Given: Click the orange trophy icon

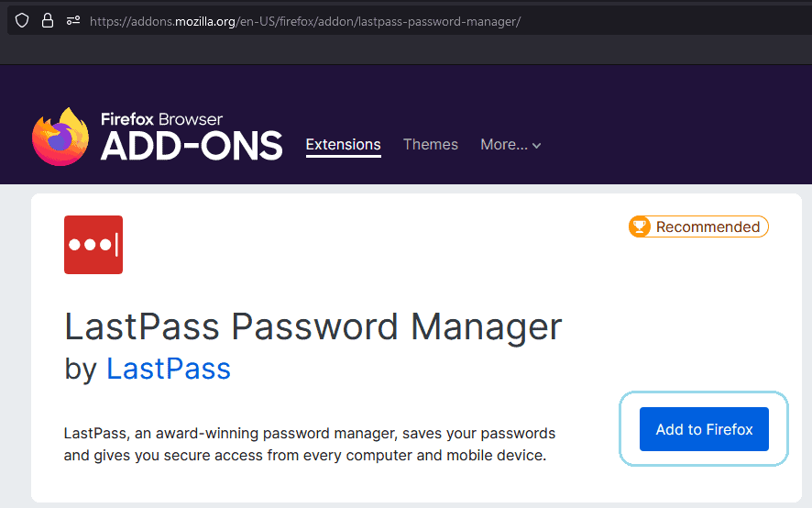Looking at the screenshot, I should point(640,226).
